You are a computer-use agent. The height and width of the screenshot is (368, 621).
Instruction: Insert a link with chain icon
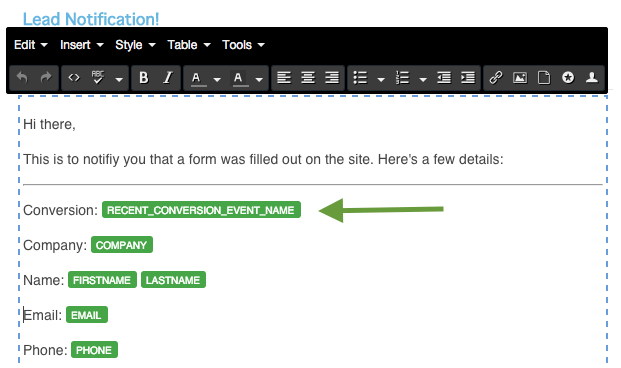[x=496, y=78]
